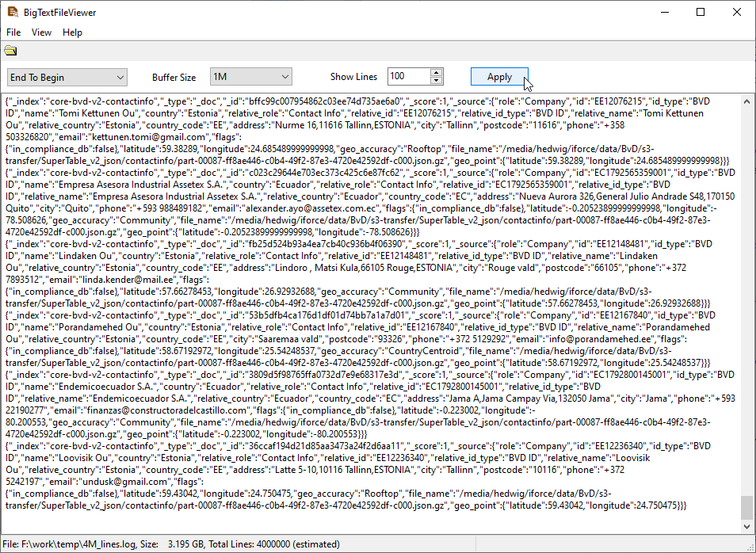Open the File menu
Image resolution: width=756 pixels, height=553 pixels.
[x=13, y=32]
